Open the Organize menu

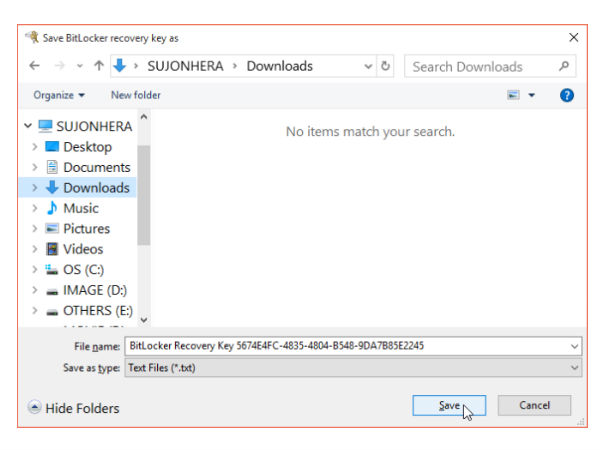59,95
